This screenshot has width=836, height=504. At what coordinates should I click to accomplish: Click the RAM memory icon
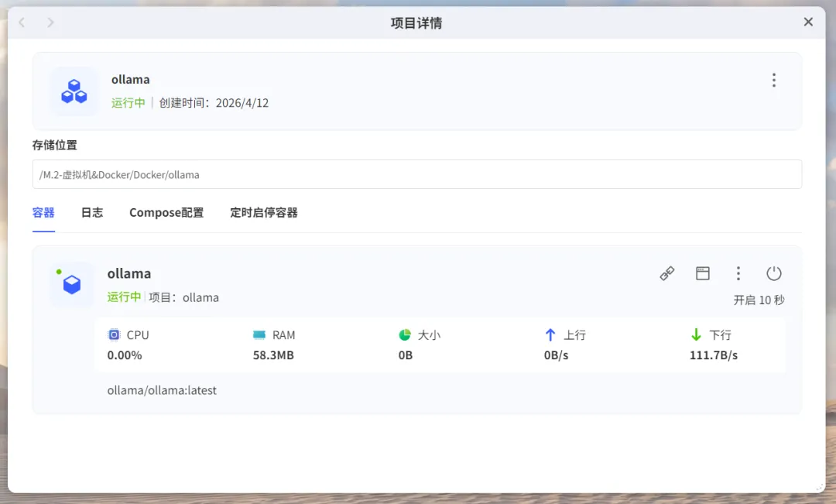click(x=259, y=335)
